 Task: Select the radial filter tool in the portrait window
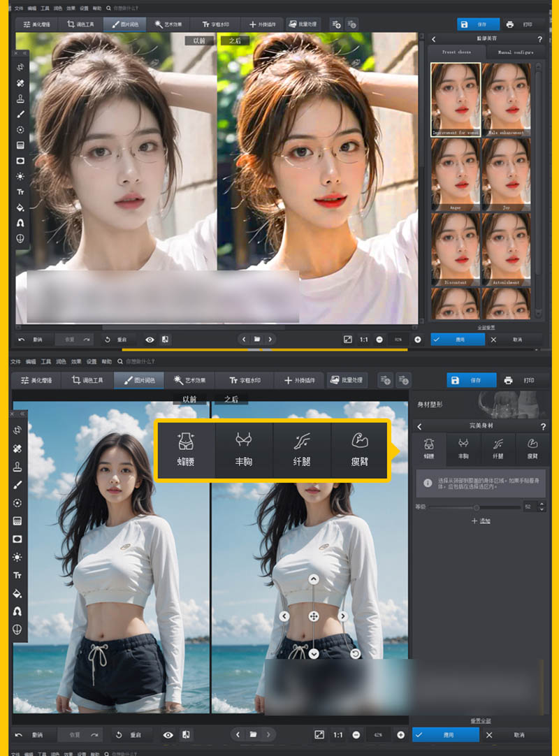(x=20, y=130)
